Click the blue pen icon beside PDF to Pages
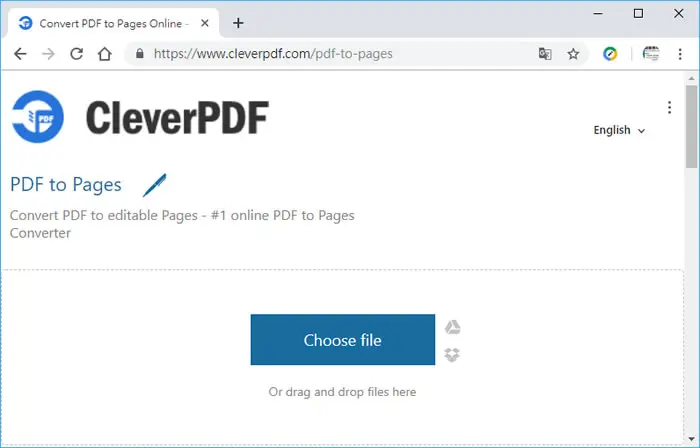Image resolution: width=700 pixels, height=448 pixels. tap(154, 185)
